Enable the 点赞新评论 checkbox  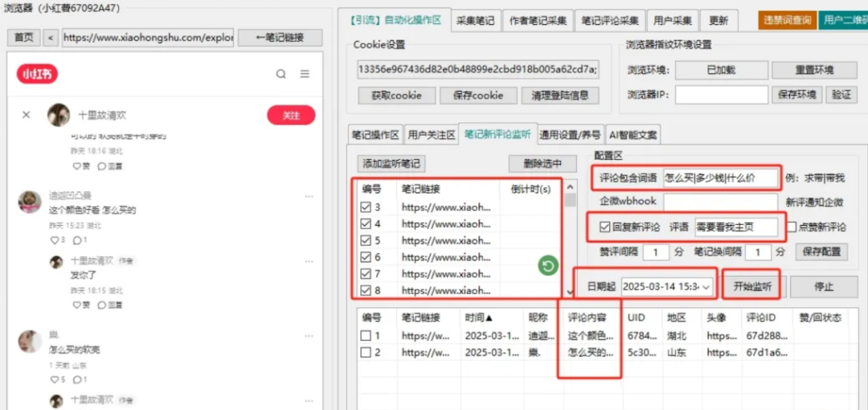pos(792,227)
